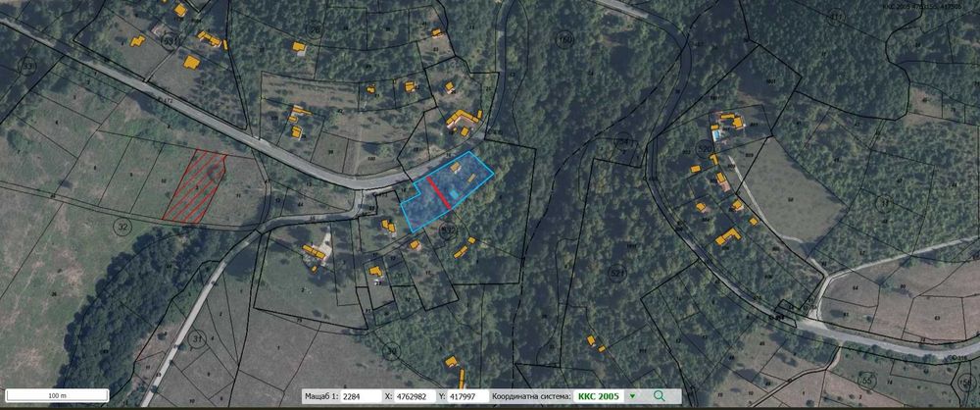Viewport: 980px width, 410px height.
Task: Click circled district label 55
Action: [867, 380]
